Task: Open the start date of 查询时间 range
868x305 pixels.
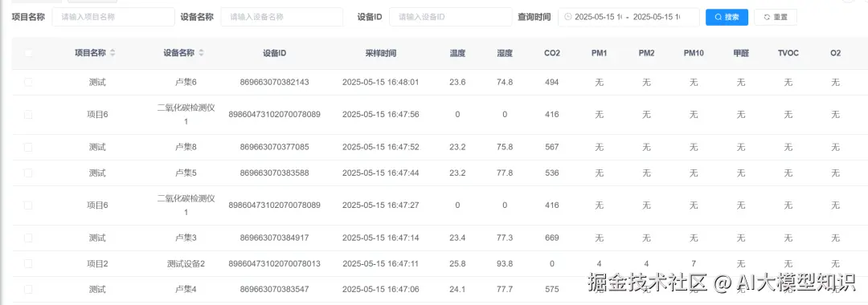Action: [598, 17]
